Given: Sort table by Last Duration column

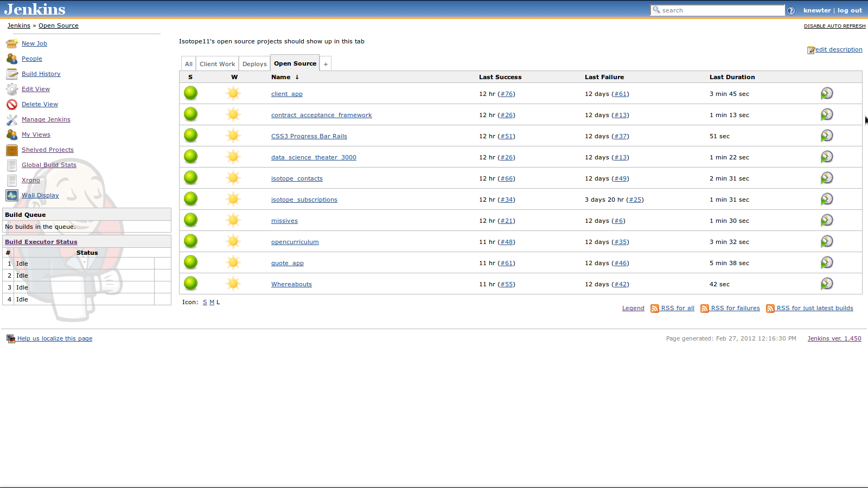Looking at the screenshot, I should tap(732, 77).
